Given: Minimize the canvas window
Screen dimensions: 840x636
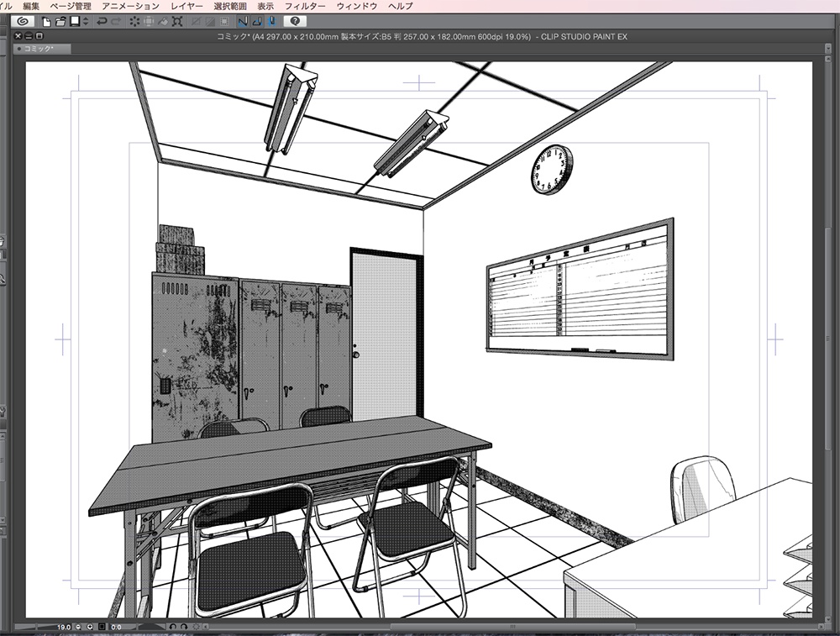Looking at the screenshot, I should [29, 36].
